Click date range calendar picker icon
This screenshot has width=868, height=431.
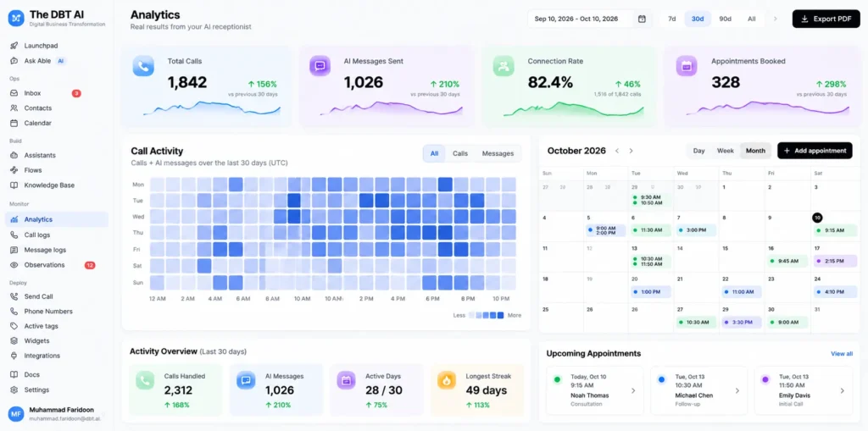click(643, 19)
